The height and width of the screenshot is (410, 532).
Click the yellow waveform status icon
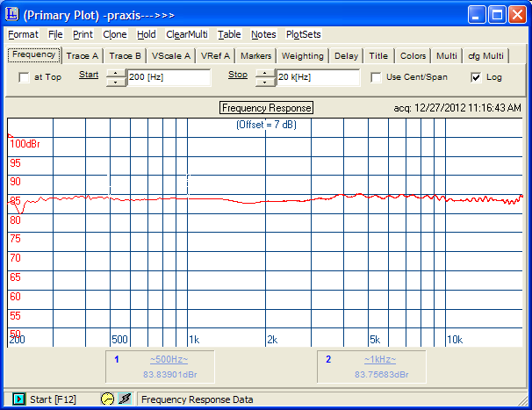point(108,399)
